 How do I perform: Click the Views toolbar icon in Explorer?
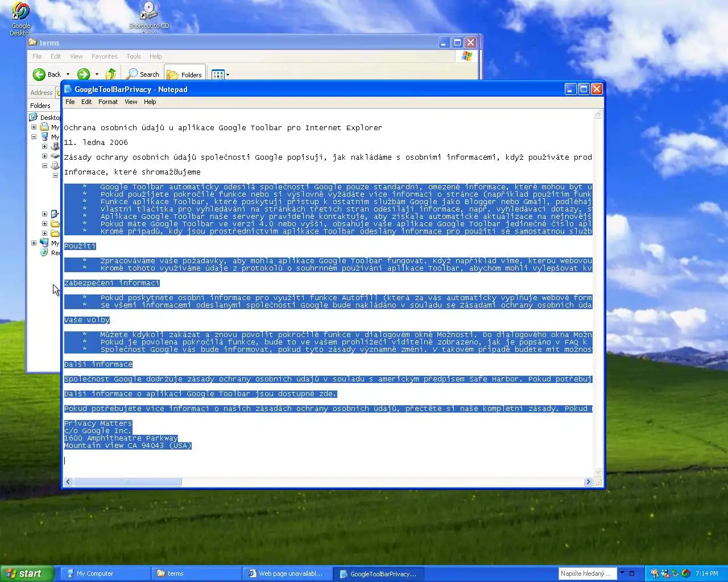[x=217, y=74]
